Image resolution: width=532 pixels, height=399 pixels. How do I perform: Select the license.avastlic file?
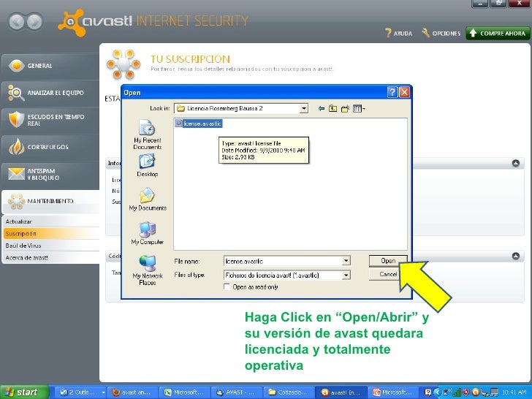coord(199,123)
